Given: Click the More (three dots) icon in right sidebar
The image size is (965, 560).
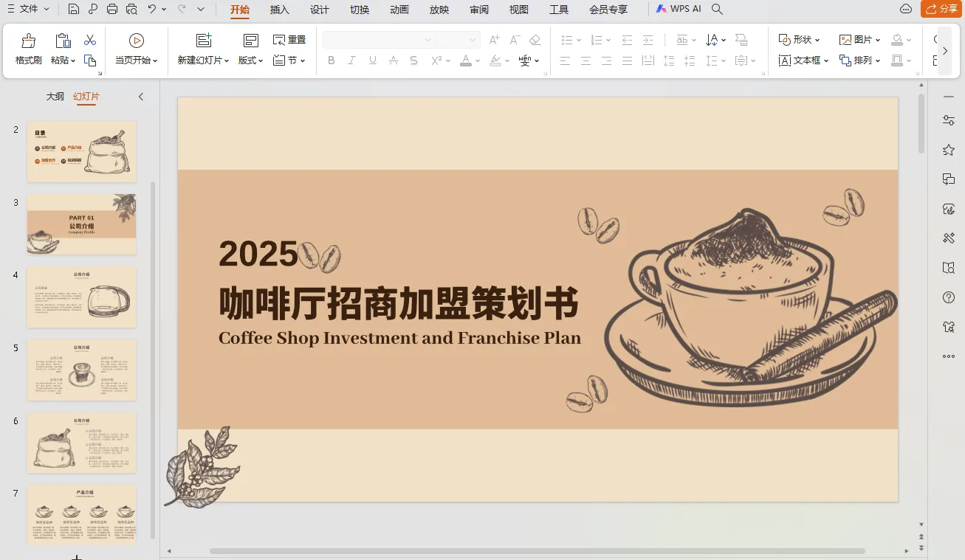Looking at the screenshot, I should (949, 356).
